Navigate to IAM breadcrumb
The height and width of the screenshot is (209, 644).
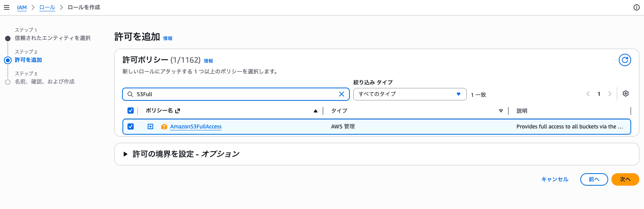tap(22, 7)
